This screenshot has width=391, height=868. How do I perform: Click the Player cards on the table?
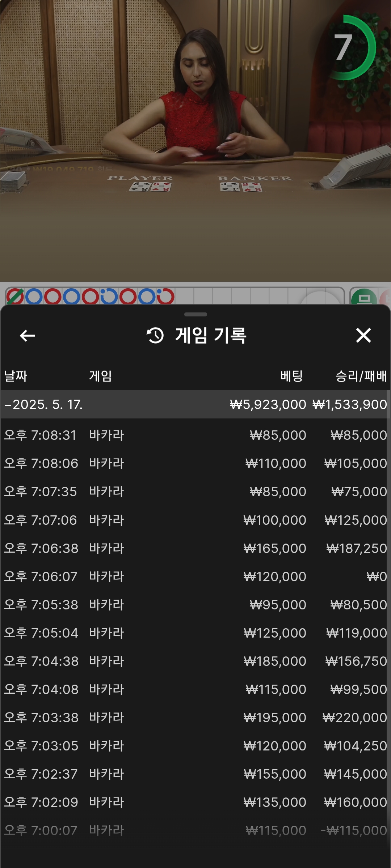(x=150, y=187)
